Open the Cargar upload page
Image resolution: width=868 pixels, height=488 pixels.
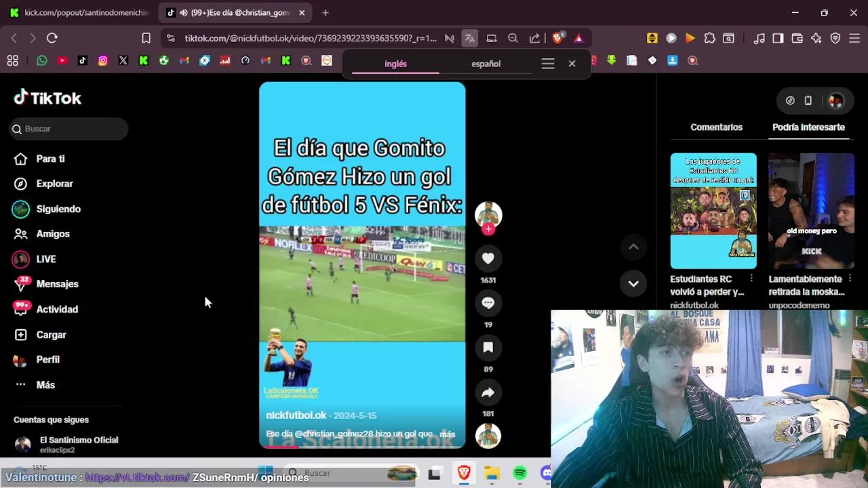(51, 335)
